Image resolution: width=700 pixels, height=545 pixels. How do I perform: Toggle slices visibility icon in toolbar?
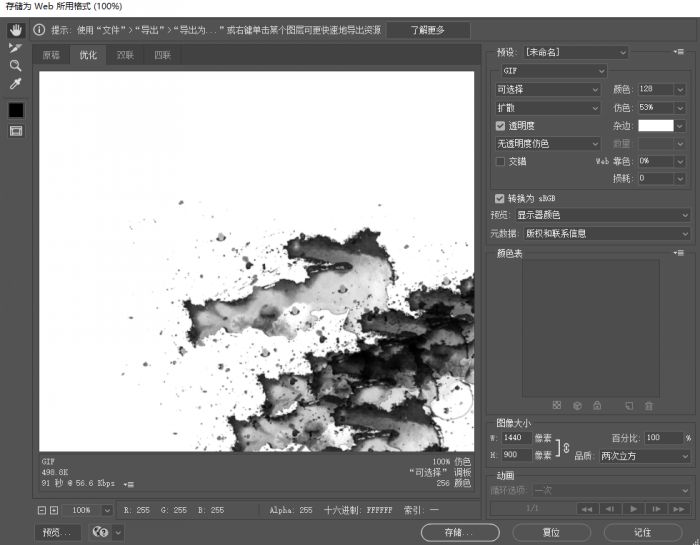(16, 130)
